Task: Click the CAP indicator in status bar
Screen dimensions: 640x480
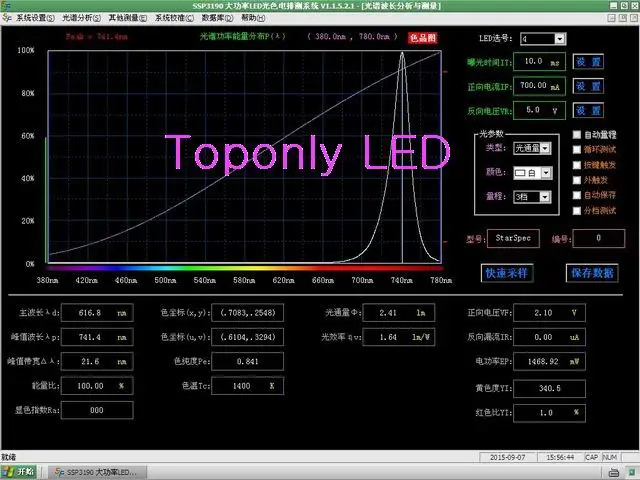Action: (x=592, y=458)
